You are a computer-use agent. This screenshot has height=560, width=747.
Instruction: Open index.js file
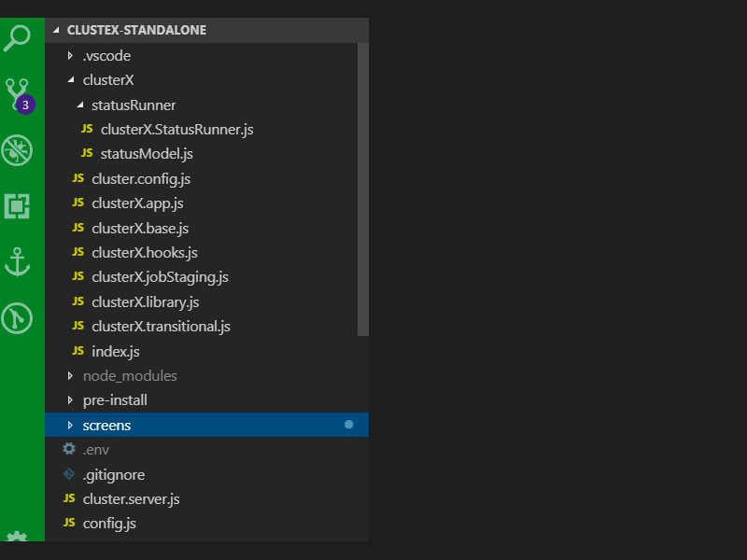(x=115, y=351)
